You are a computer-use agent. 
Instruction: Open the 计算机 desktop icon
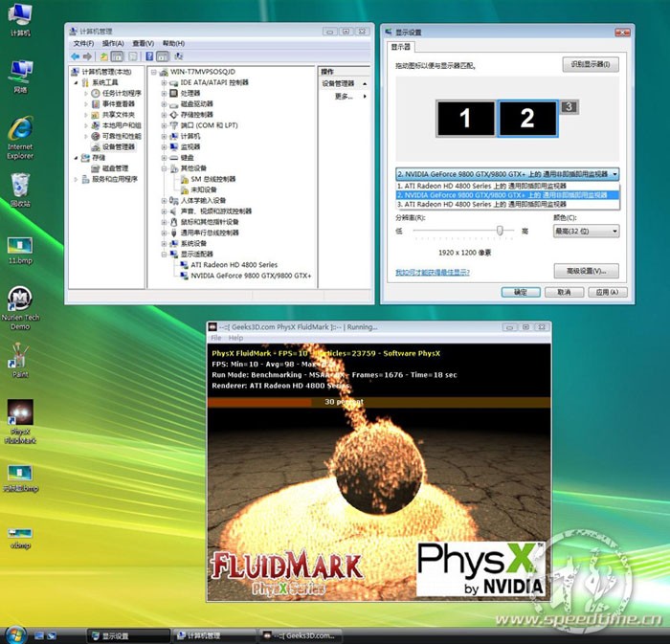(x=20, y=19)
